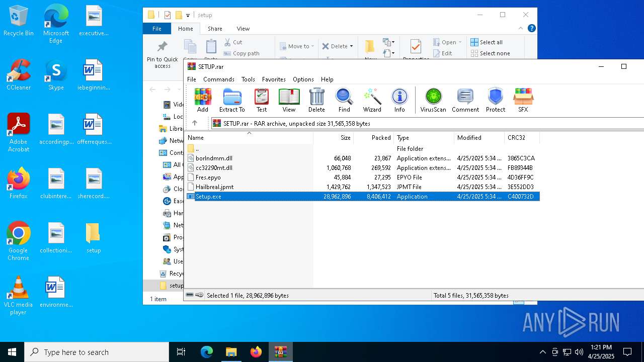644x362 pixels.
Task: Open VLC media player desktop icon
Action: click(x=19, y=296)
